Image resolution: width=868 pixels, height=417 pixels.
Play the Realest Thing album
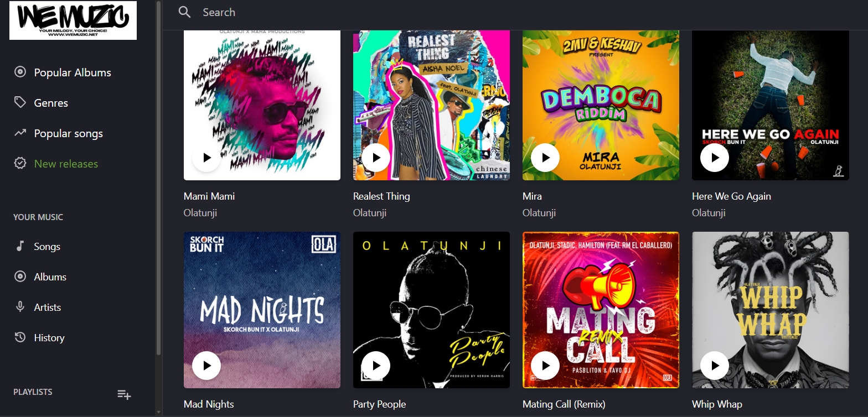point(376,158)
